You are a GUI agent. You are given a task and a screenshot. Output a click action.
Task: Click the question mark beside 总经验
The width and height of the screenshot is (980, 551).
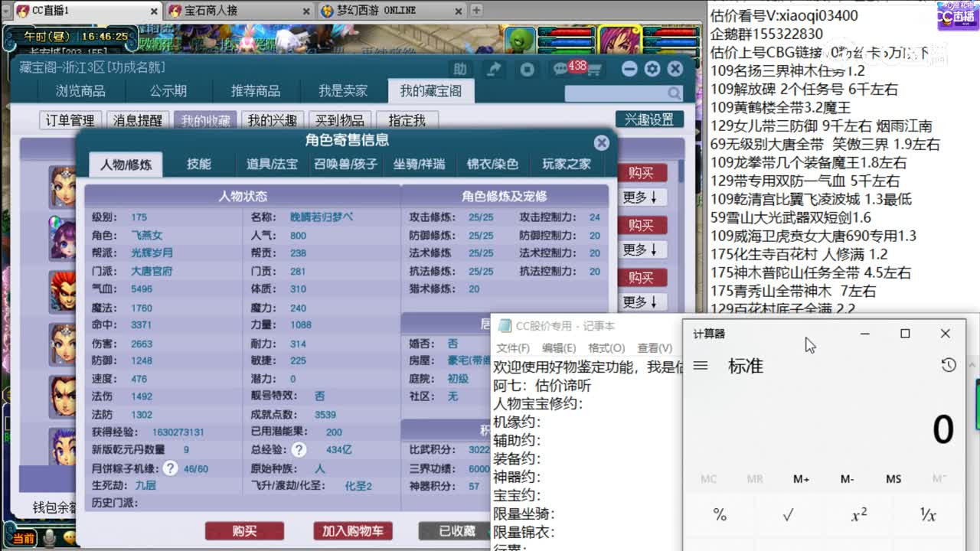[297, 450]
